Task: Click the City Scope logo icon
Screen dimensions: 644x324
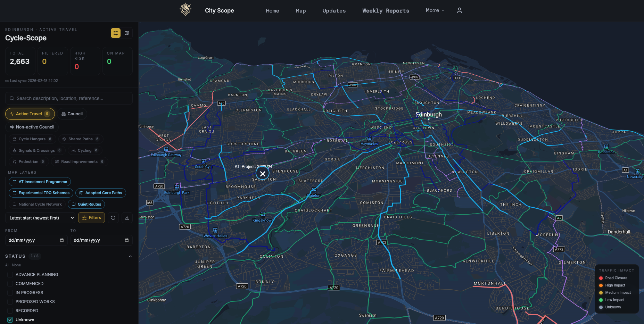Action: [x=185, y=9]
